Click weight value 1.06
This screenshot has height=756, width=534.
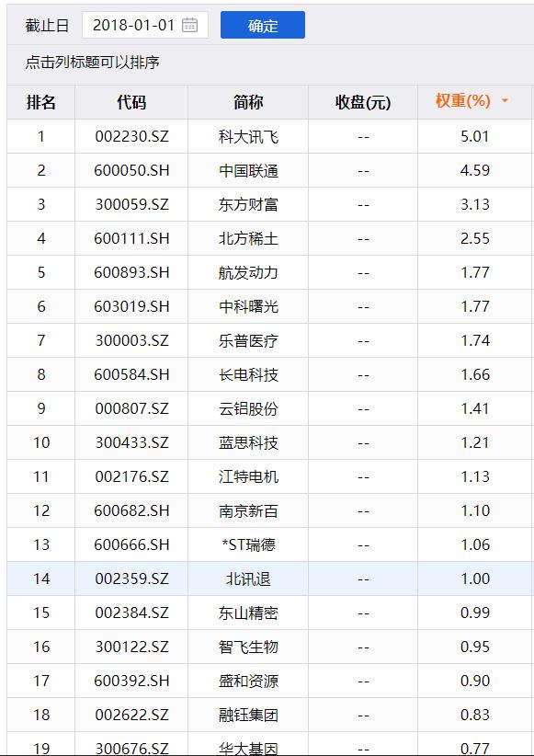[x=475, y=544]
